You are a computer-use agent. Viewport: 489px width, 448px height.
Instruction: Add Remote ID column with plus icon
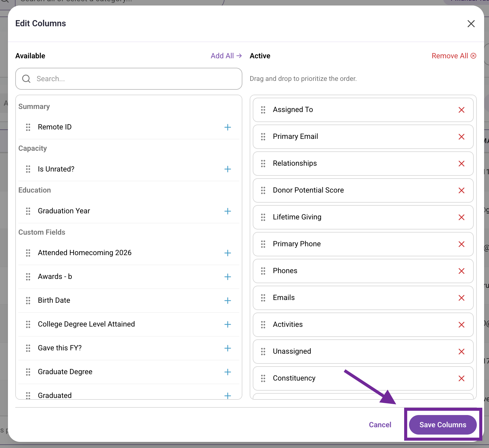coord(227,127)
